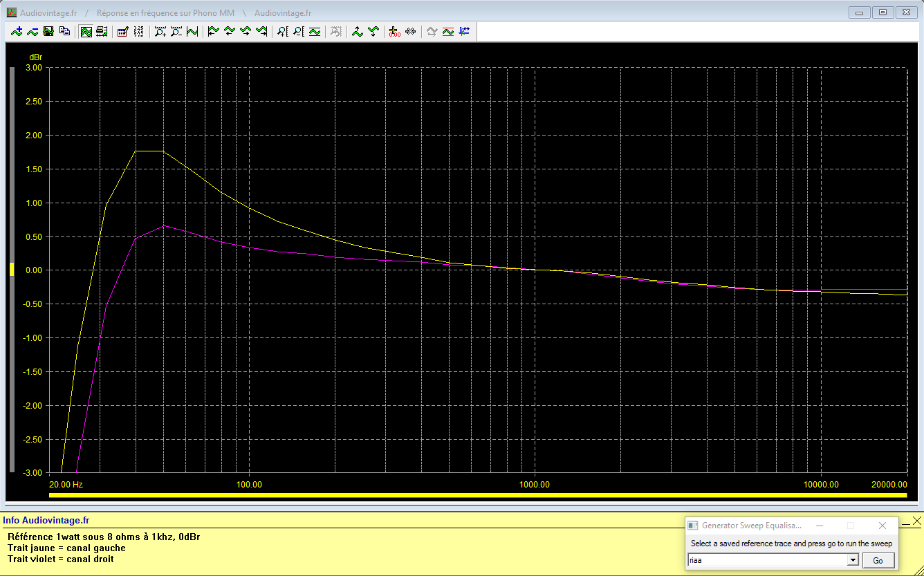Click the 'Select a saved reference trace' instruction text
The image size is (924, 576).
click(791, 544)
